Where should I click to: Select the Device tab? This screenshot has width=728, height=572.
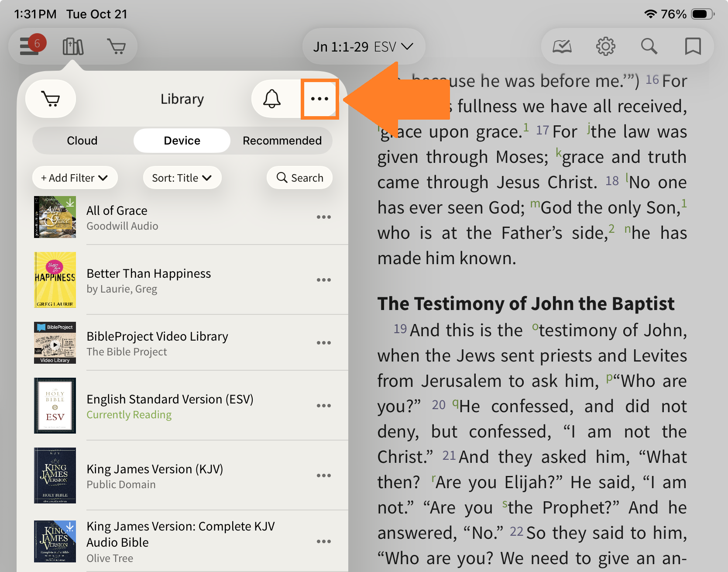[182, 141]
